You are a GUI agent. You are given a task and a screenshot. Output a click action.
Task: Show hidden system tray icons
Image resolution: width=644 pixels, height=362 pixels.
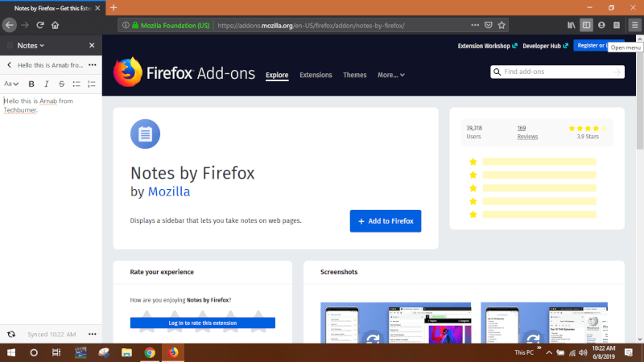click(549, 352)
